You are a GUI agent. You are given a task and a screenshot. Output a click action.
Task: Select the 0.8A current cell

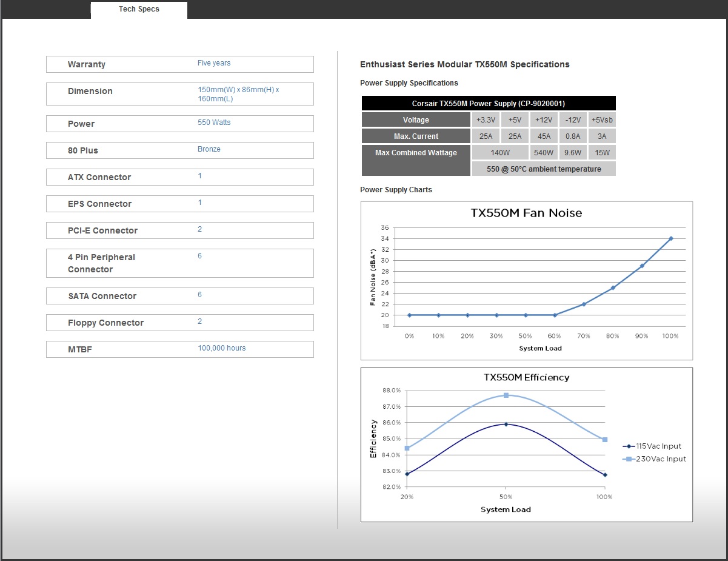click(573, 136)
